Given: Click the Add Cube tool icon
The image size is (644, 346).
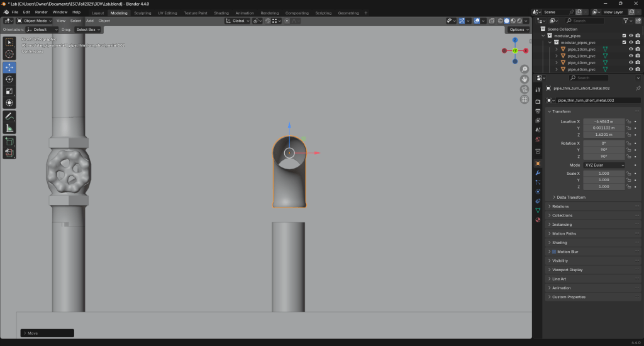Looking at the screenshot, I should click(x=9, y=140).
